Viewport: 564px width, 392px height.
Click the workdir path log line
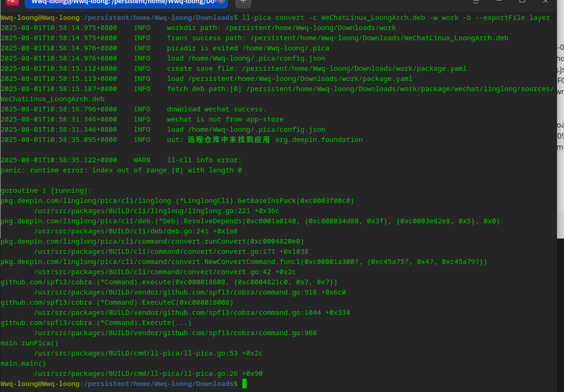tap(198, 28)
